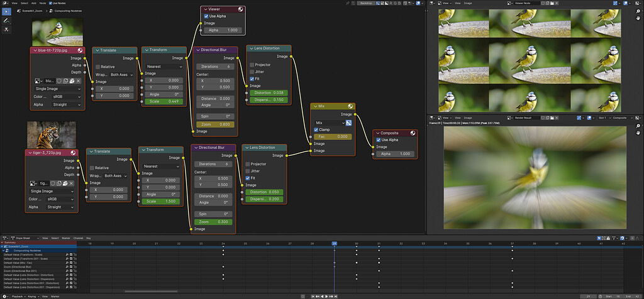Open the Channel menu in Dope Sheet

(x=78, y=238)
